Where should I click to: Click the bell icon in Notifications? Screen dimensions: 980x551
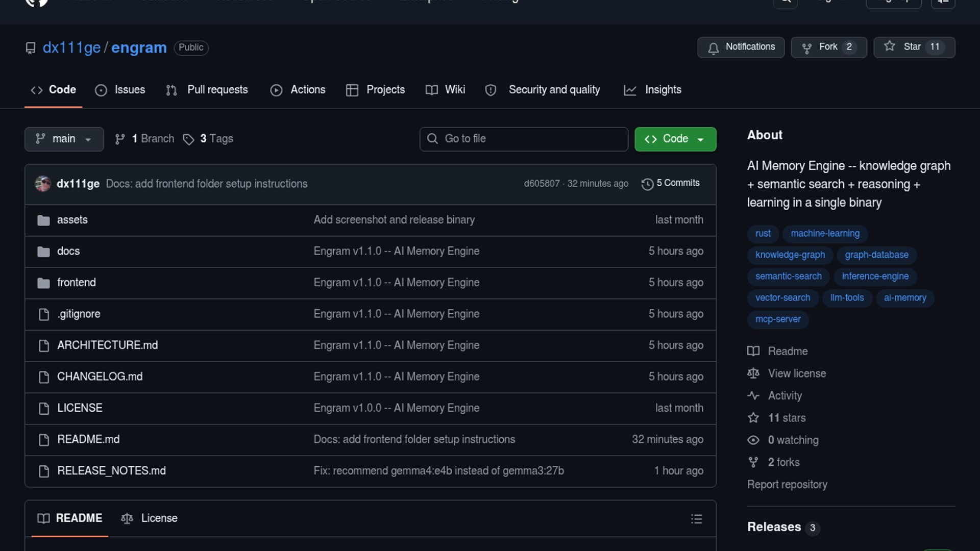[x=714, y=48]
